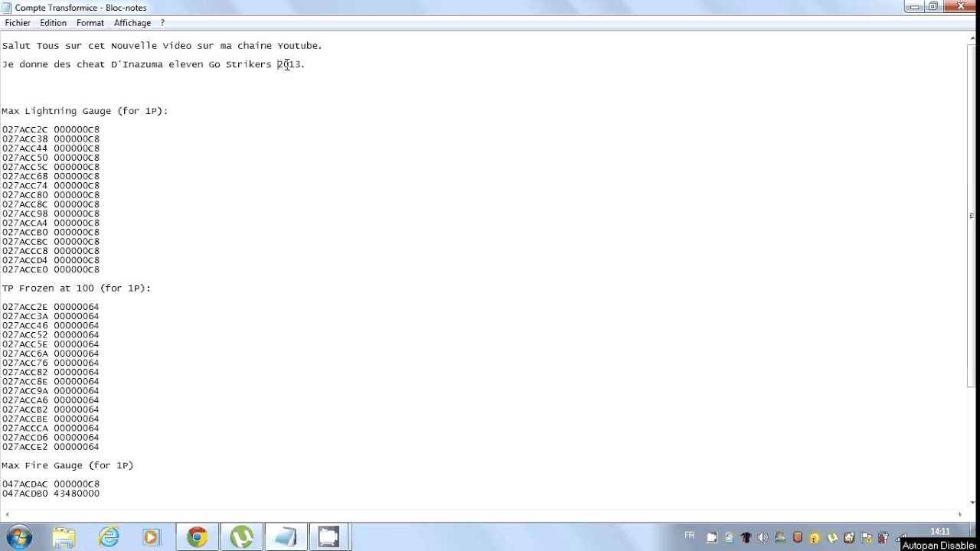Click the line '027ACC8C 000000C8'
This screenshot has width=980, height=551.
[51, 204]
